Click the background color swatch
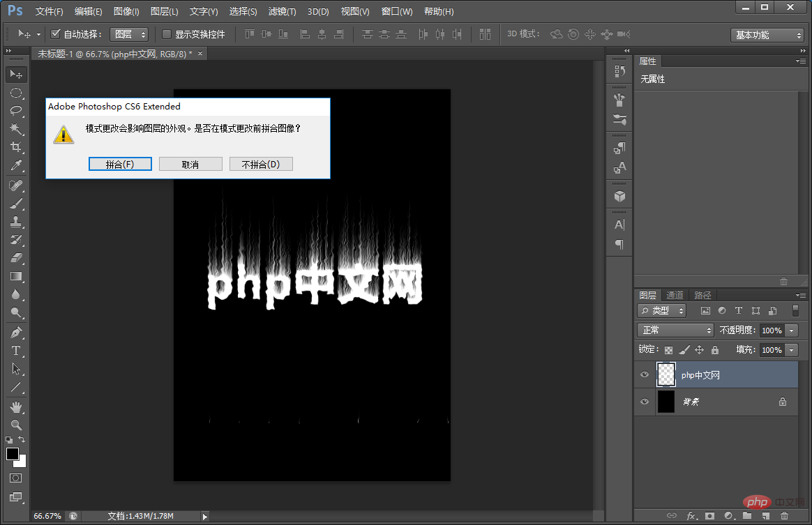 pyautogui.click(x=22, y=462)
